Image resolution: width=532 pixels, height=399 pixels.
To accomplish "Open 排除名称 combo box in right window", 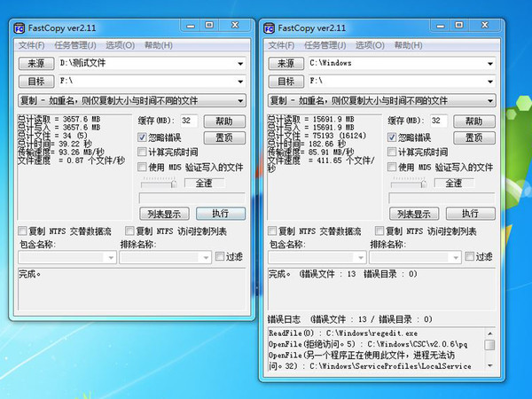I will (x=415, y=257).
